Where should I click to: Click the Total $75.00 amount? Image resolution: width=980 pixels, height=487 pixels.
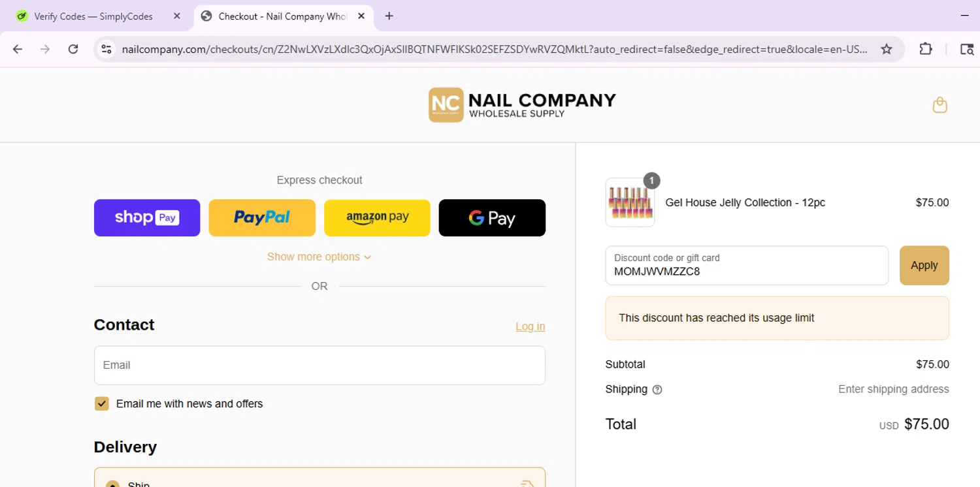pos(926,424)
